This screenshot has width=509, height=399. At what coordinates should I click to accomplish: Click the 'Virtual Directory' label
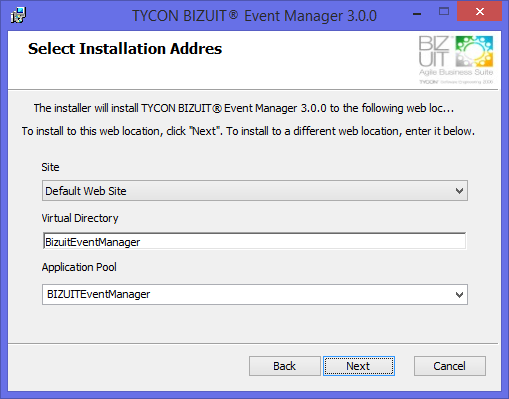[x=80, y=218]
